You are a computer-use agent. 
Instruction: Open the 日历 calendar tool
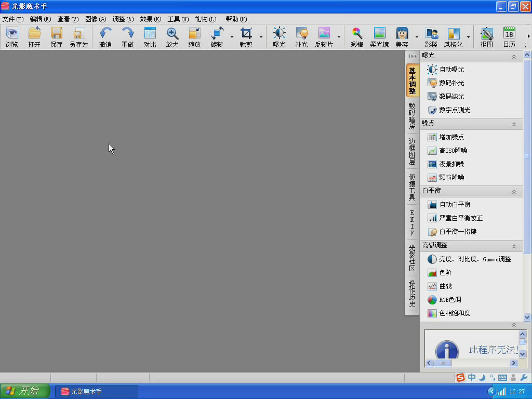click(509, 37)
